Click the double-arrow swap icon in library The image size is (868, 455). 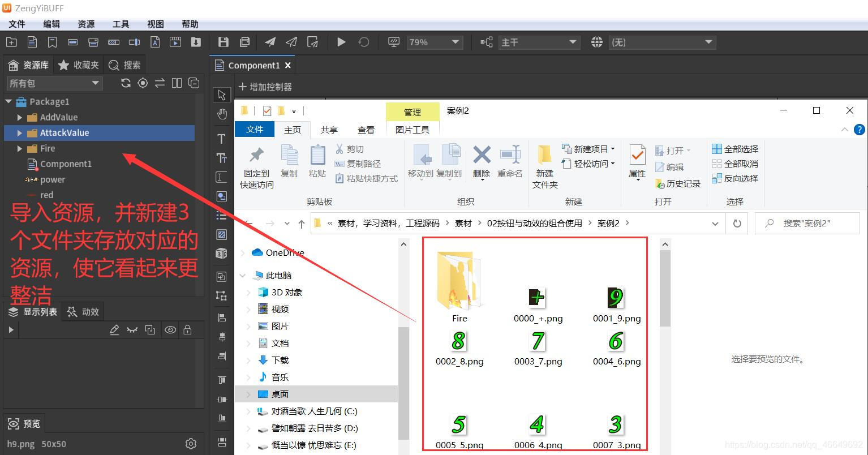point(160,83)
